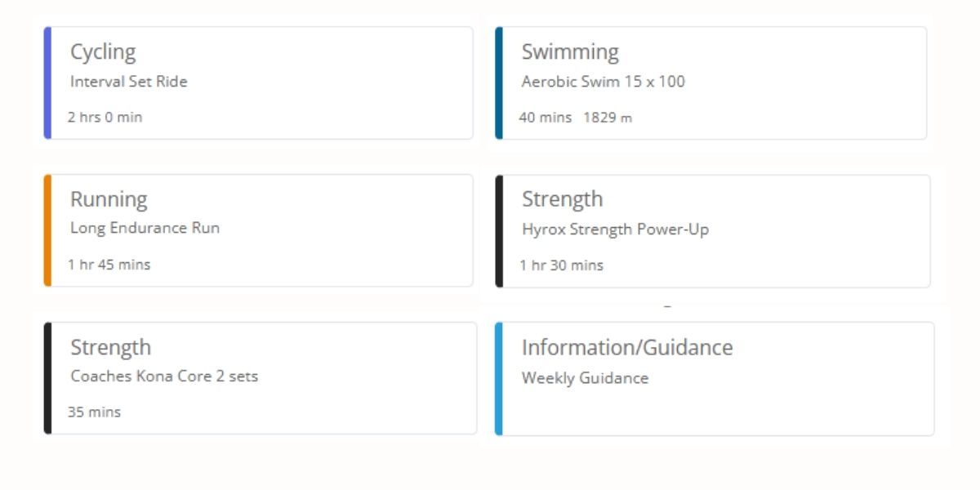The height and width of the screenshot is (490, 980).
Task: Open the Swimming workout heading
Action: [x=570, y=51]
